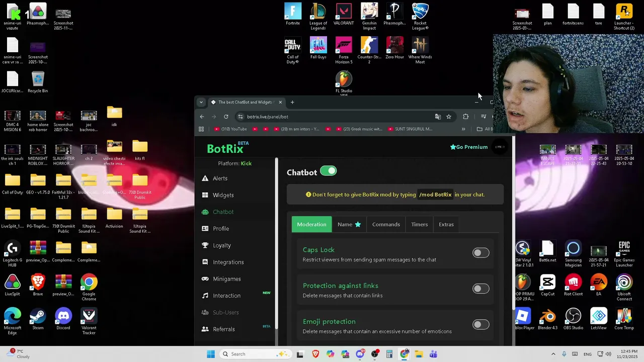Click the Go Premium star link
This screenshot has height=362, width=644.
469,147
